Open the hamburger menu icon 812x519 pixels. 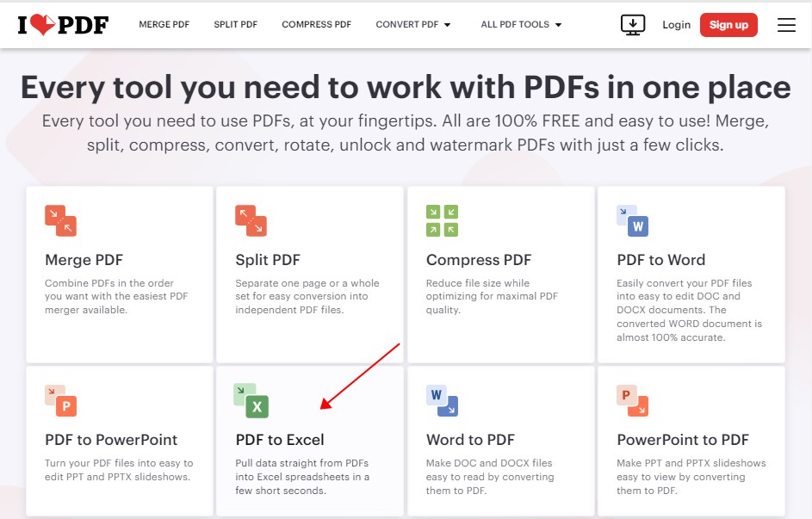click(786, 24)
